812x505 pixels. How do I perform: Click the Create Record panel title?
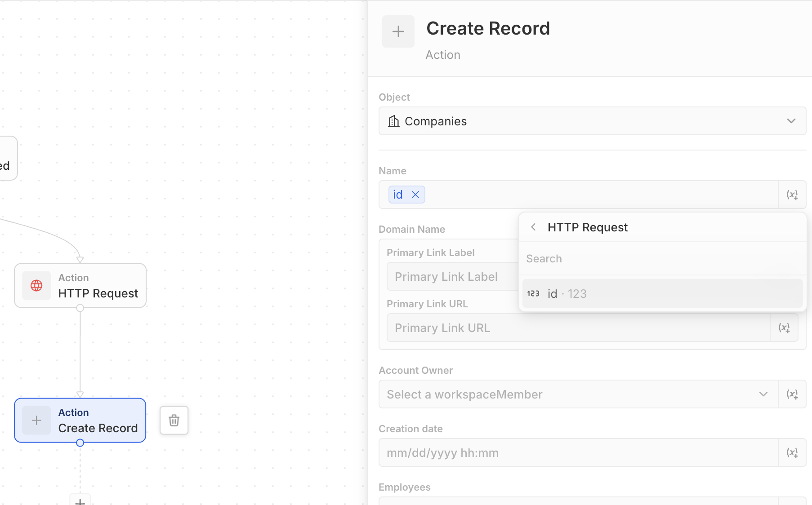coord(488,29)
